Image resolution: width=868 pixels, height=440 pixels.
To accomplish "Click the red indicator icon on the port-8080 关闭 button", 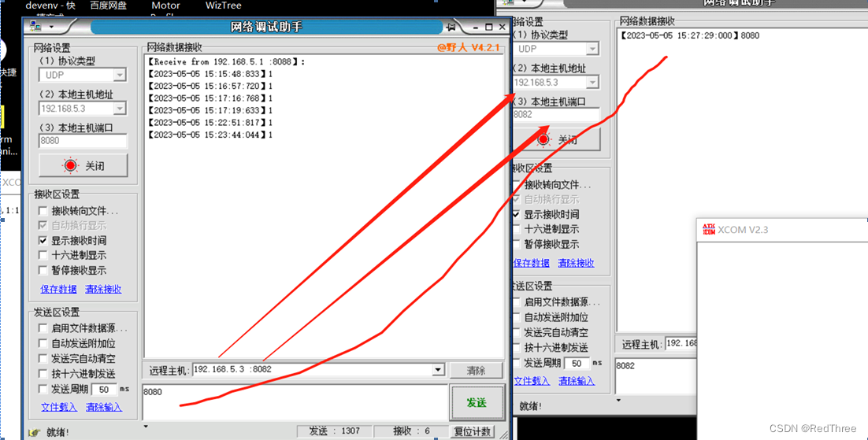I will tap(70, 165).
